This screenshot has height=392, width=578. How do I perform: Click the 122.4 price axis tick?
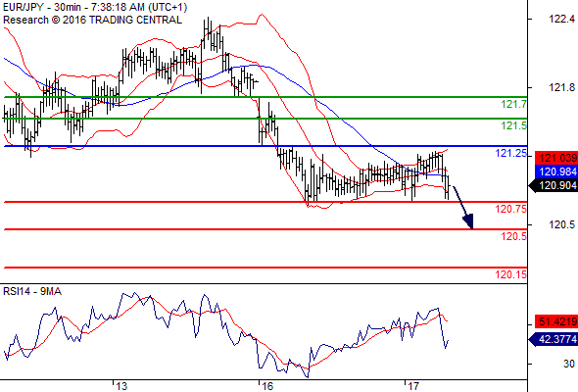point(561,19)
